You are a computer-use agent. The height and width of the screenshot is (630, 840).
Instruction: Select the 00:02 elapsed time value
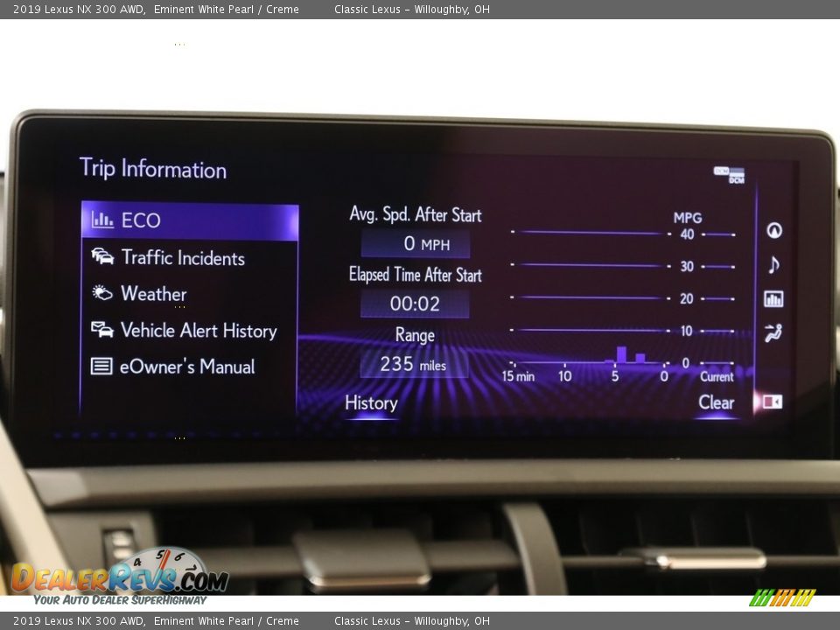[415, 304]
